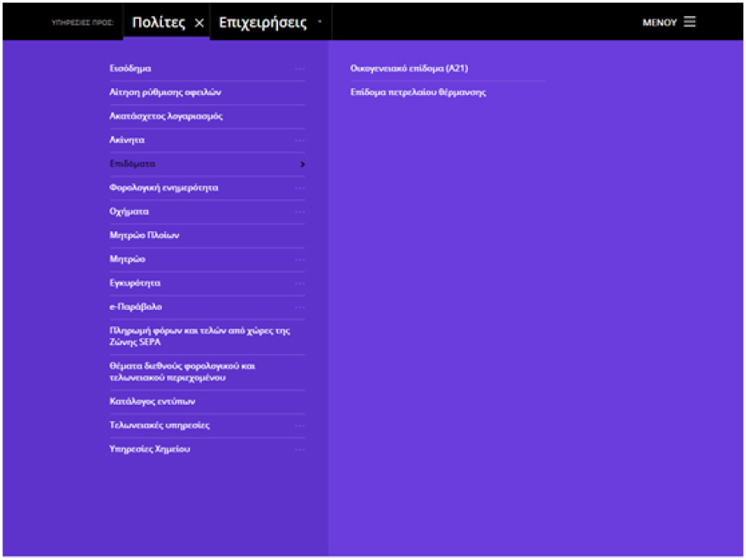Expand e-Παράβολο via its ellipsis icon

coord(299,307)
